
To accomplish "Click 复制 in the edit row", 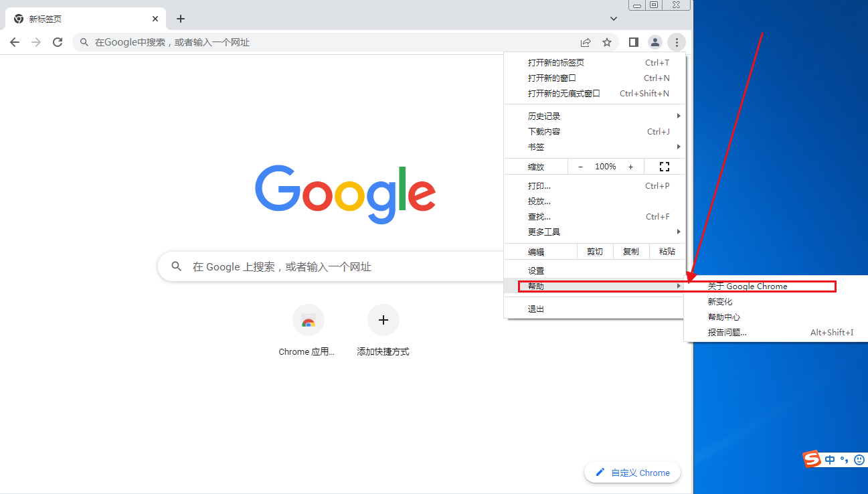I will tap(631, 252).
